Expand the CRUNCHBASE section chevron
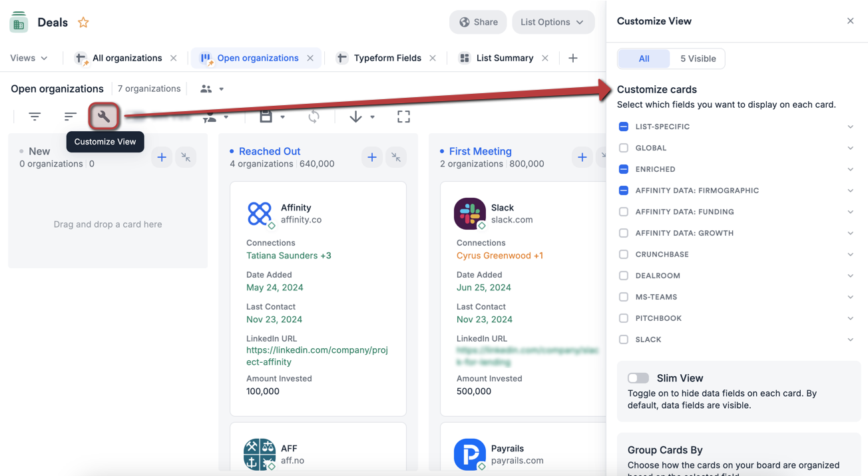Image resolution: width=868 pixels, height=476 pixels. (850, 254)
